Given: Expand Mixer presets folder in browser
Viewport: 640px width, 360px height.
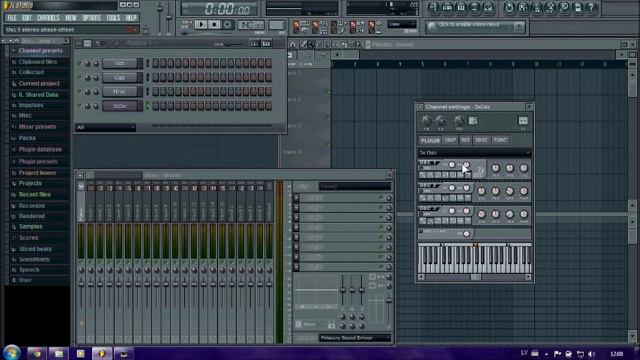Looking at the screenshot, I should [x=37, y=127].
